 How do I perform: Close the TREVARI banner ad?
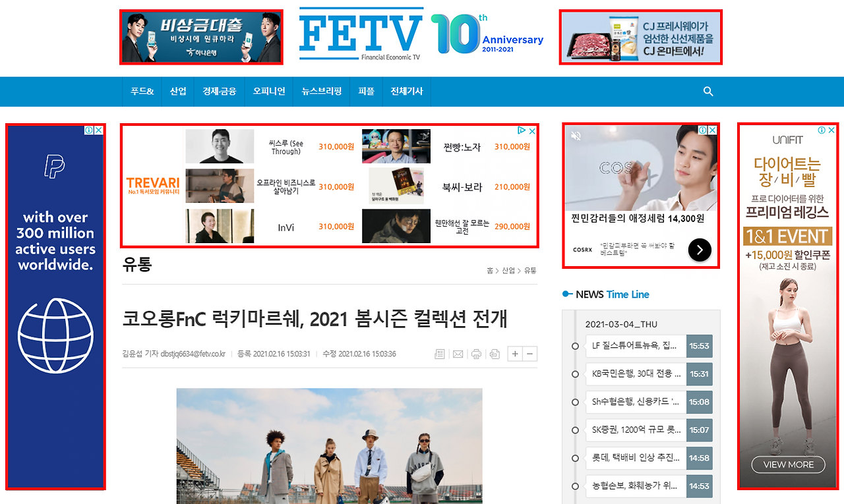[531, 131]
